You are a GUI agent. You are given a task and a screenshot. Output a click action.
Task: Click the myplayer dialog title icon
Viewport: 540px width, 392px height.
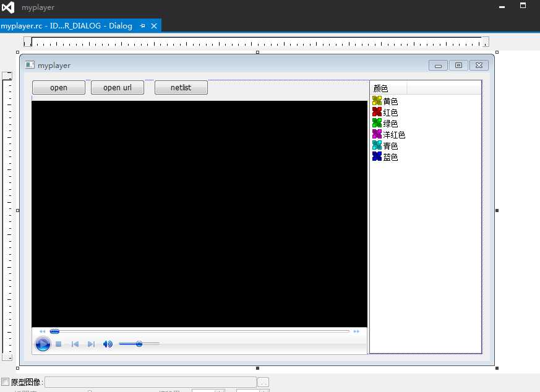[x=30, y=65]
